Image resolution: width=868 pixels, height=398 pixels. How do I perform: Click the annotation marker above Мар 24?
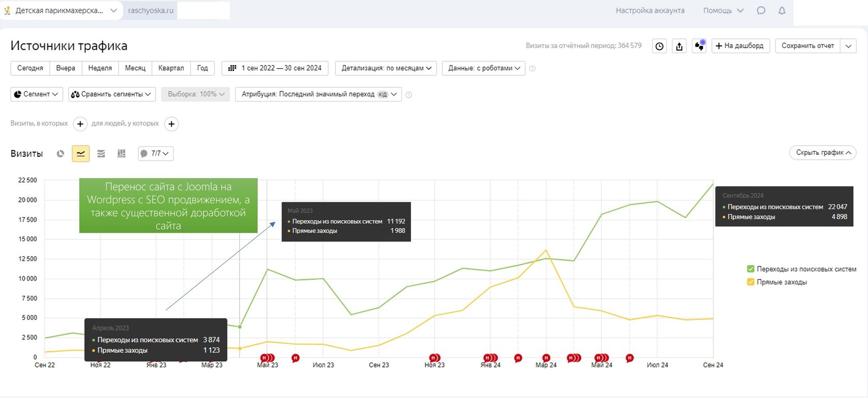pyautogui.click(x=546, y=358)
